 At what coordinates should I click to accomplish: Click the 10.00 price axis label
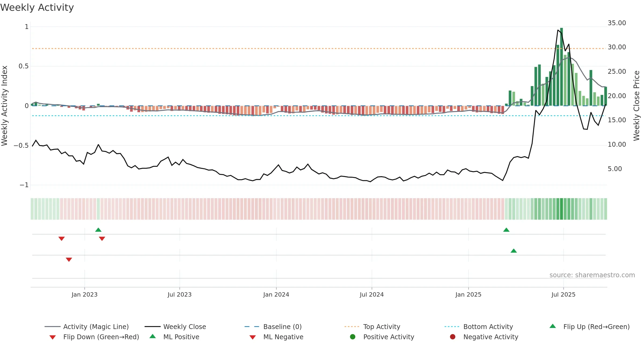[x=617, y=145]
